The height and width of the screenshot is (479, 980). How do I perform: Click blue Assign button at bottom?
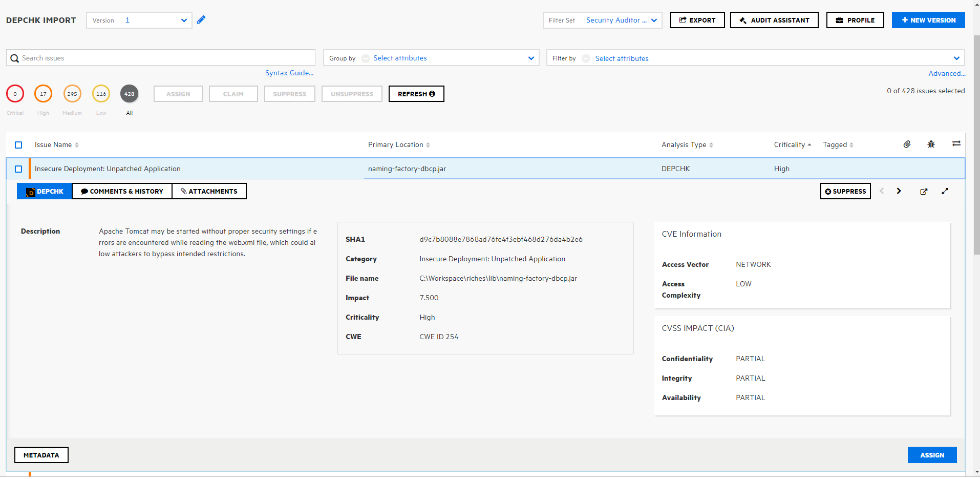932,455
